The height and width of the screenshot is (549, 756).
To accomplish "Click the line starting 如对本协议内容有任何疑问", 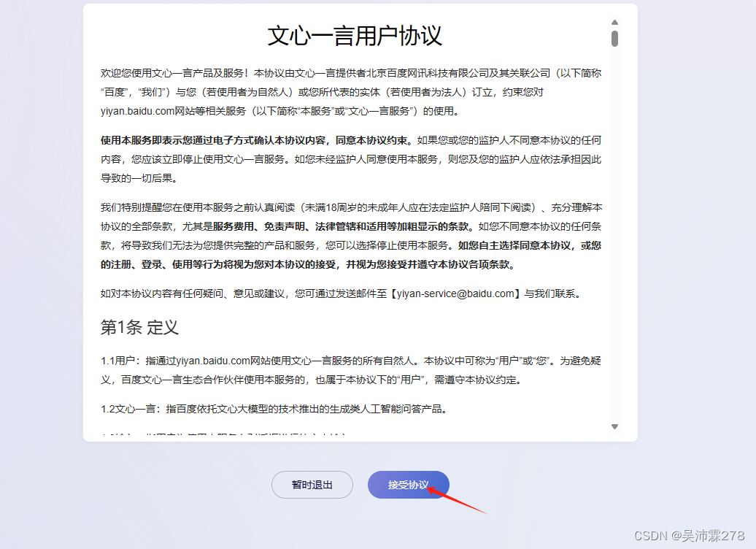I will (342, 293).
